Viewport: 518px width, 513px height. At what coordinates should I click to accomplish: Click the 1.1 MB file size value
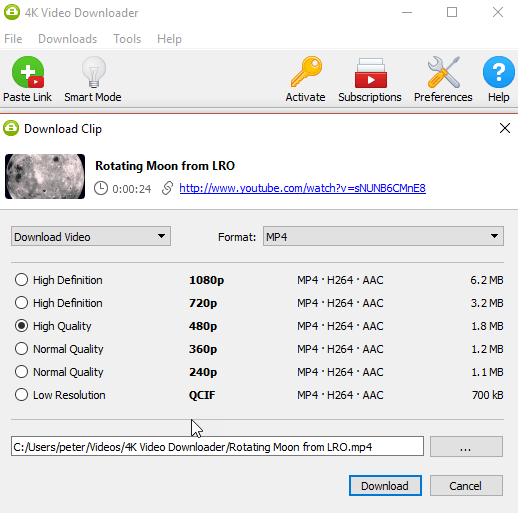click(x=487, y=372)
